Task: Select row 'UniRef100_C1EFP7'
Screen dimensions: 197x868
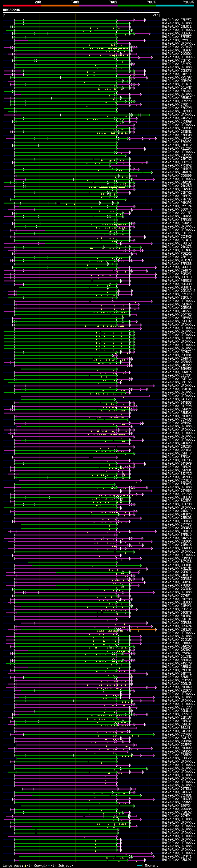Action: (177, 196)
